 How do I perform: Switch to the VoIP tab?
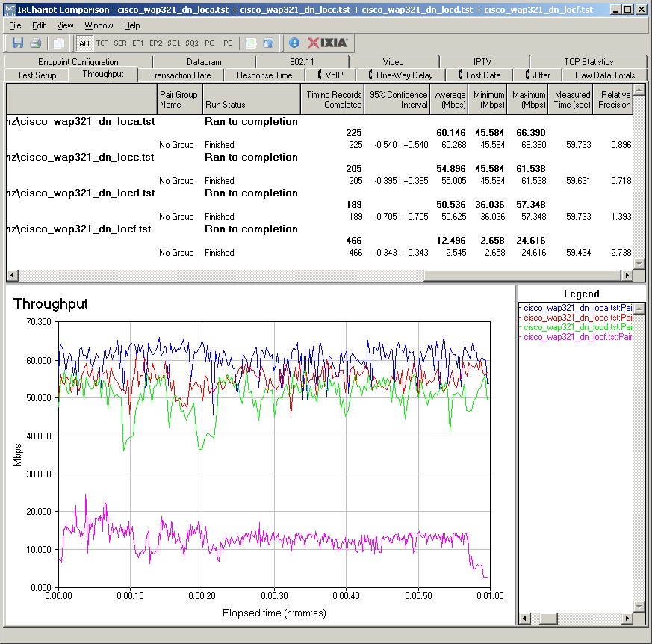pyautogui.click(x=330, y=75)
